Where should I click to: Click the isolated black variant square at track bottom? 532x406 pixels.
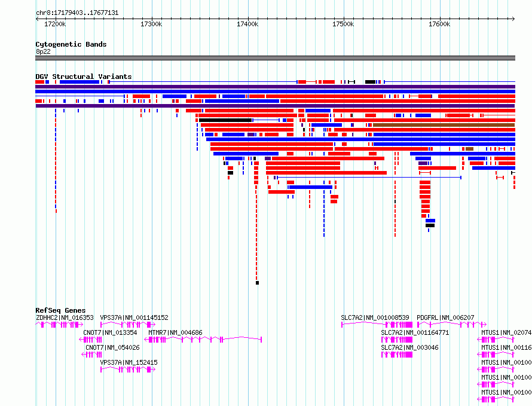pyautogui.click(x=257, y=283)
